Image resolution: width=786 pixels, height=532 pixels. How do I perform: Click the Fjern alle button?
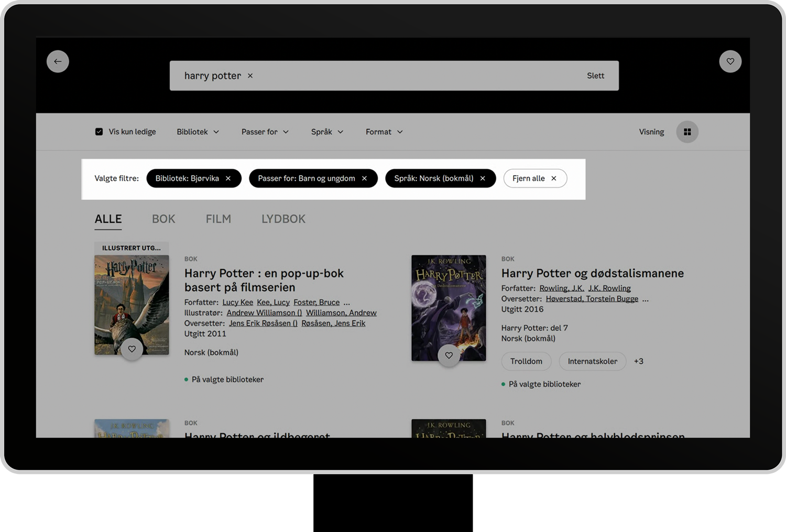coord(534,179)
